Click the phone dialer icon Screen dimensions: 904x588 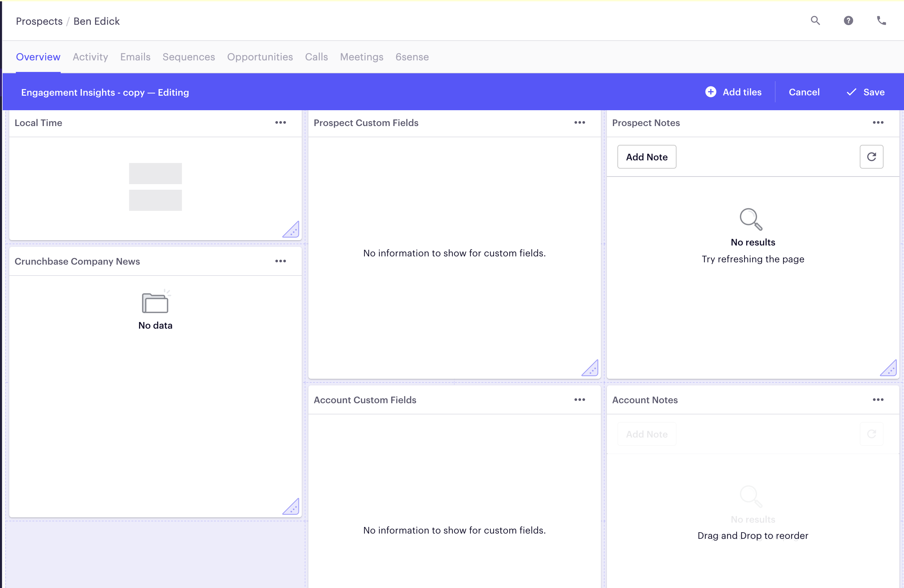(881, 20)
